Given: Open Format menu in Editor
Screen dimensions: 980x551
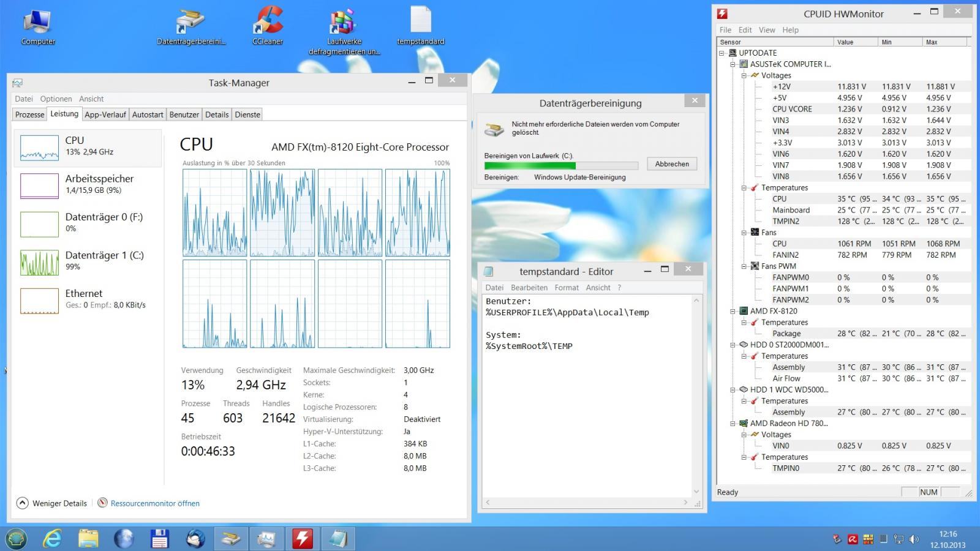Looking at the screenshot, I should coord(567,288).
